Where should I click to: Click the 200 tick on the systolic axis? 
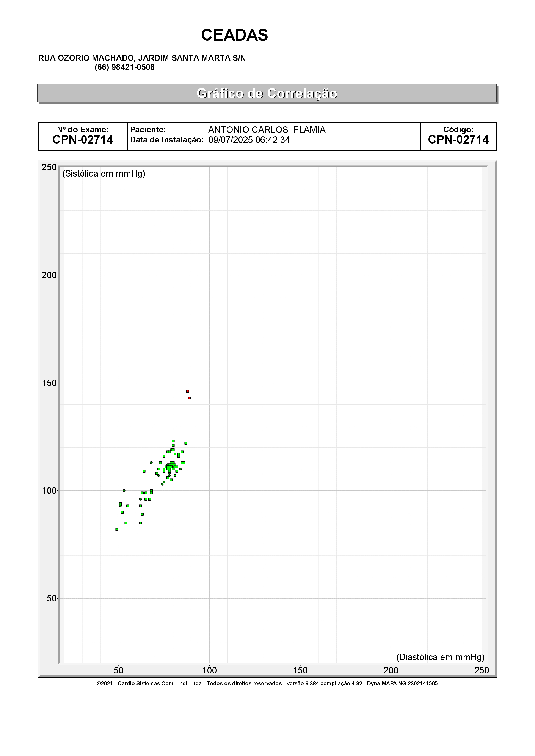click(49, 275)
